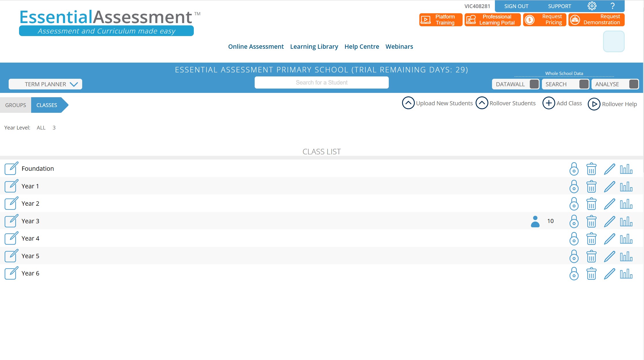Click the settings gear icon in header
The height and width of the screenshot is (360, 644).
pos(592,6)
